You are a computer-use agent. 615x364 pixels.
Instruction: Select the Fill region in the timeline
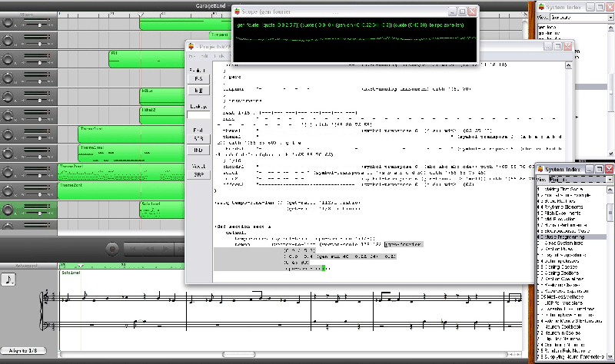(x=147, y=59)
